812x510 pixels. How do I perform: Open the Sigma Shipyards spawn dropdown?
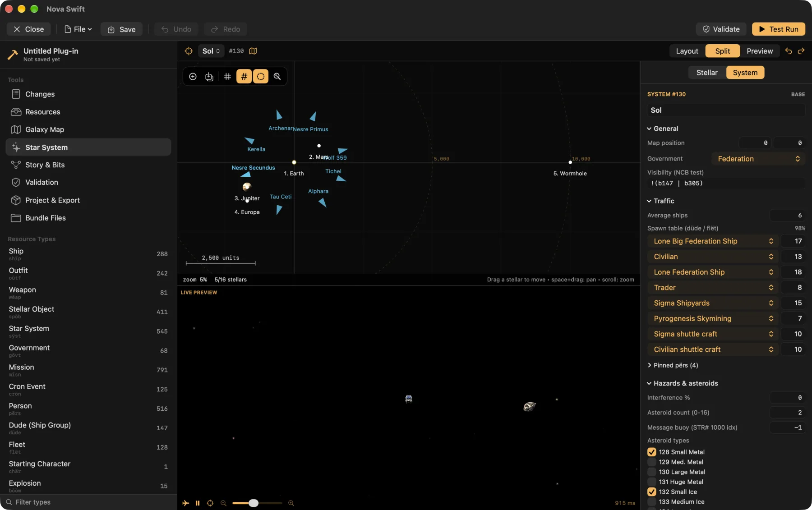tap(713, 303)
